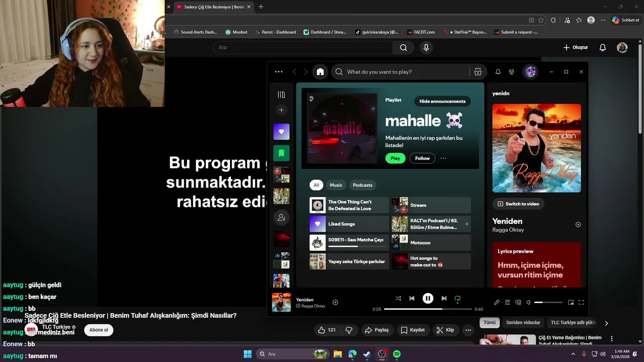Open the followed artists sidebar item
Viewport: 644px width, 362px height.
pos(281,218)
